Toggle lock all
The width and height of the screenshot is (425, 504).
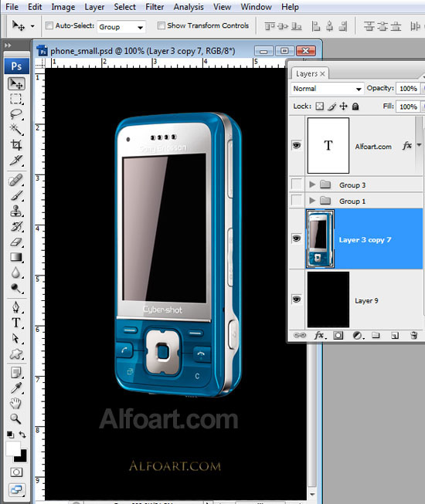pos(355,106)
